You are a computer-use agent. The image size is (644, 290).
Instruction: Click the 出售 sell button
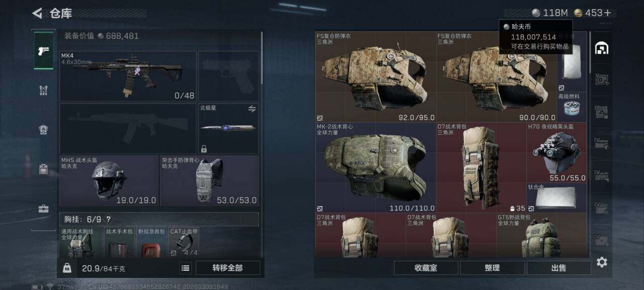(x=558, y=268)
